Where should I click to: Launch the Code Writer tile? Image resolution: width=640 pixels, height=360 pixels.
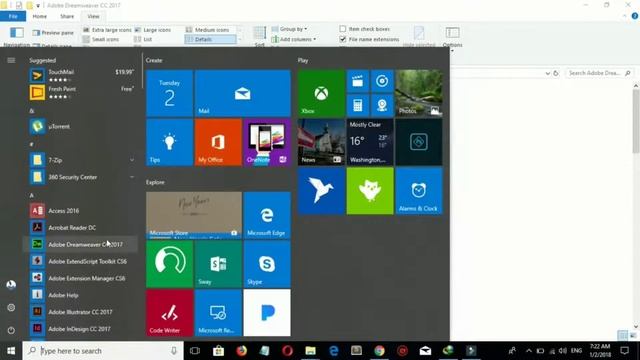169,313
